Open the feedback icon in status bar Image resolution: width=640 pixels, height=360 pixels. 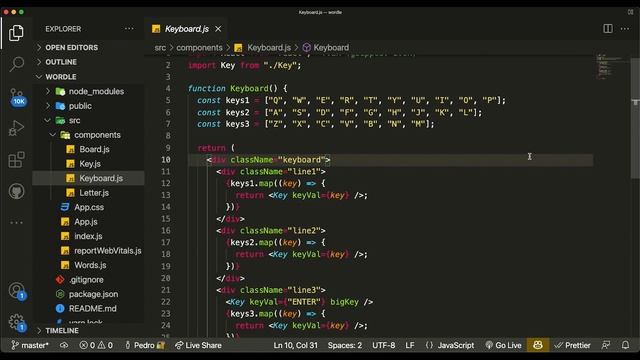(606, 345)
